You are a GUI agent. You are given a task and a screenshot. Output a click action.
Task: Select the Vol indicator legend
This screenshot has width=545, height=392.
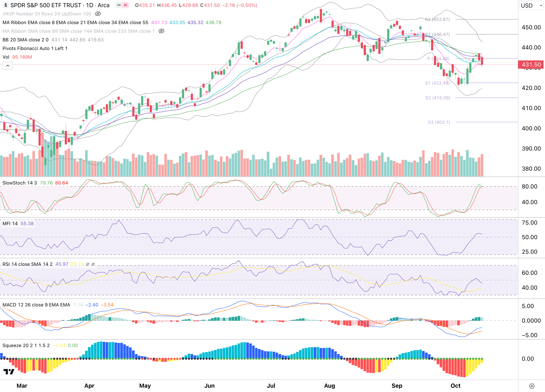(6, 57)
